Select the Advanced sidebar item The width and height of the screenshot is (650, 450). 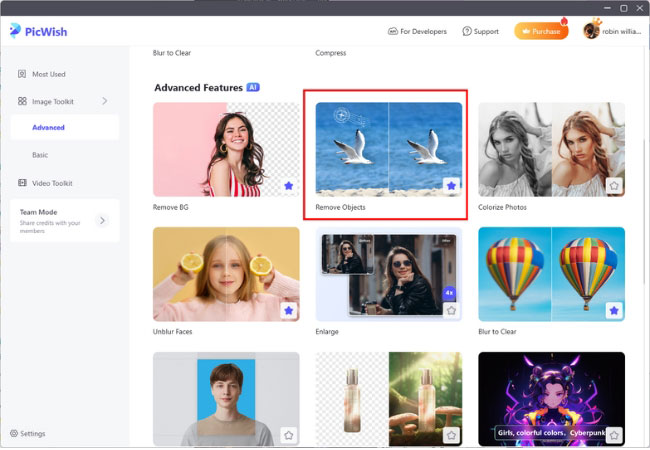(x=48, y=128)
